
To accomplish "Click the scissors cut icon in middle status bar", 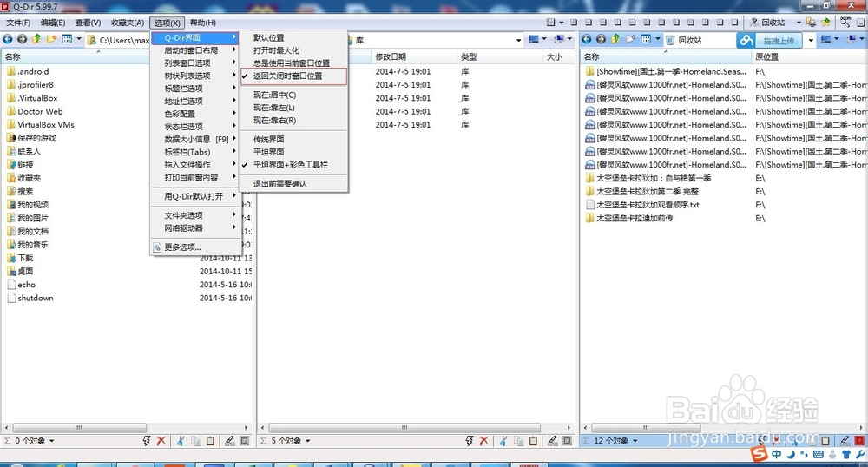I will point(503,441).
